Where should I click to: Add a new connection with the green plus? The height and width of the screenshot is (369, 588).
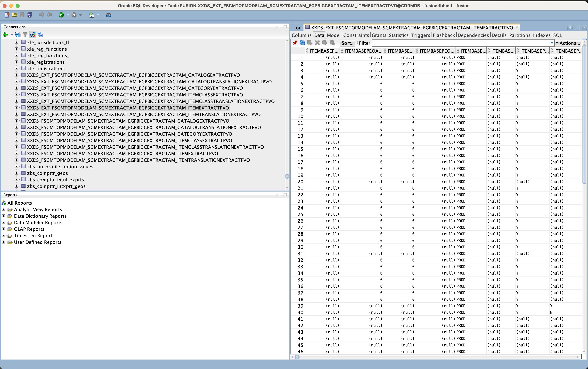coord(5,34)
